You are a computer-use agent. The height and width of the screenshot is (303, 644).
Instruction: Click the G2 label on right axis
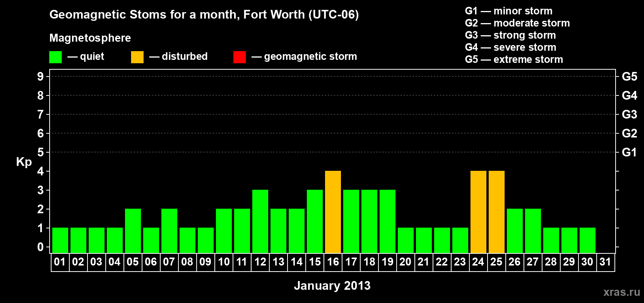[x=630, y=133]
